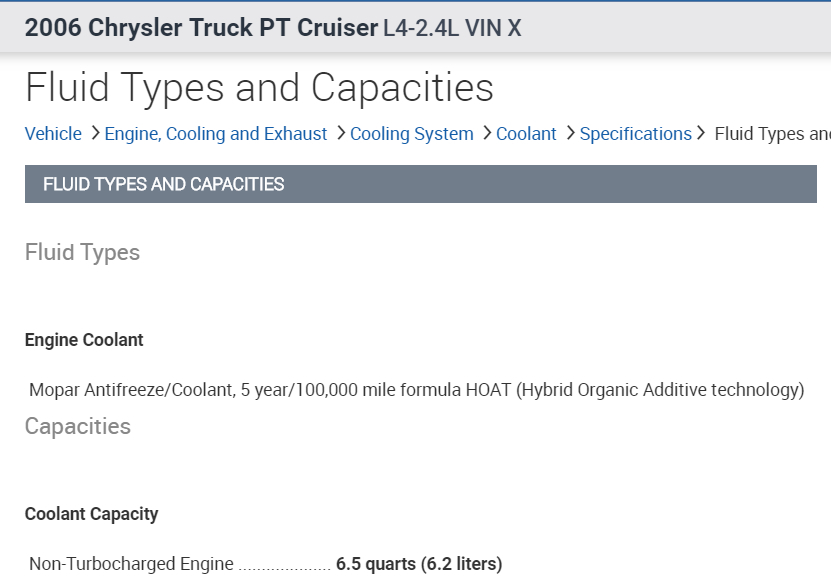Click chevron arrow before Cooling System
Image resolution: width=831 pixels, height=576 pixels.
click(341, 133)
